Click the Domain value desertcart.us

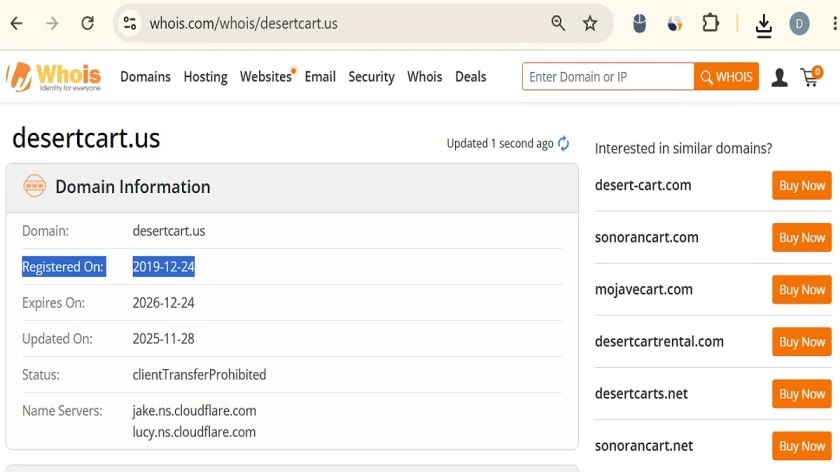(x=169, y=231)
